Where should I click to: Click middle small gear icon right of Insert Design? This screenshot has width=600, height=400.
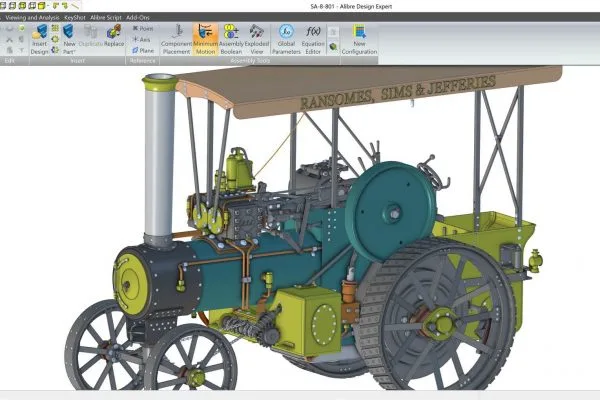point(55,39)
